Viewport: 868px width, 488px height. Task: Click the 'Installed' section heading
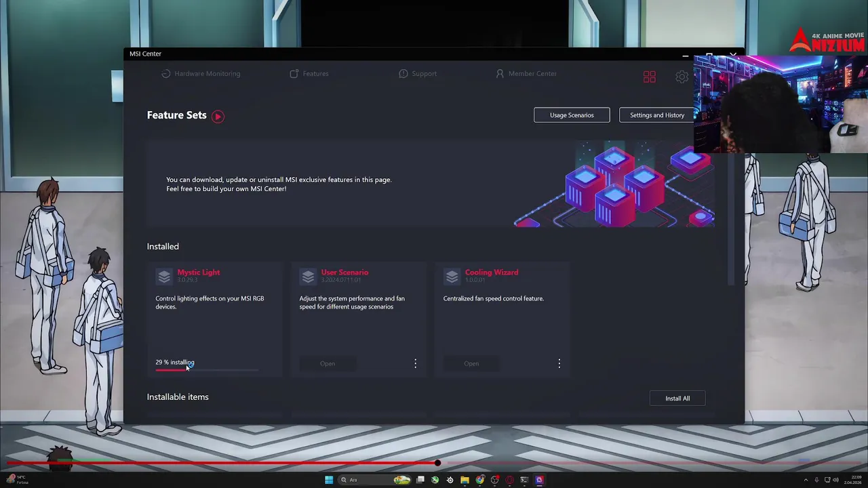click(x=163, y=247)
